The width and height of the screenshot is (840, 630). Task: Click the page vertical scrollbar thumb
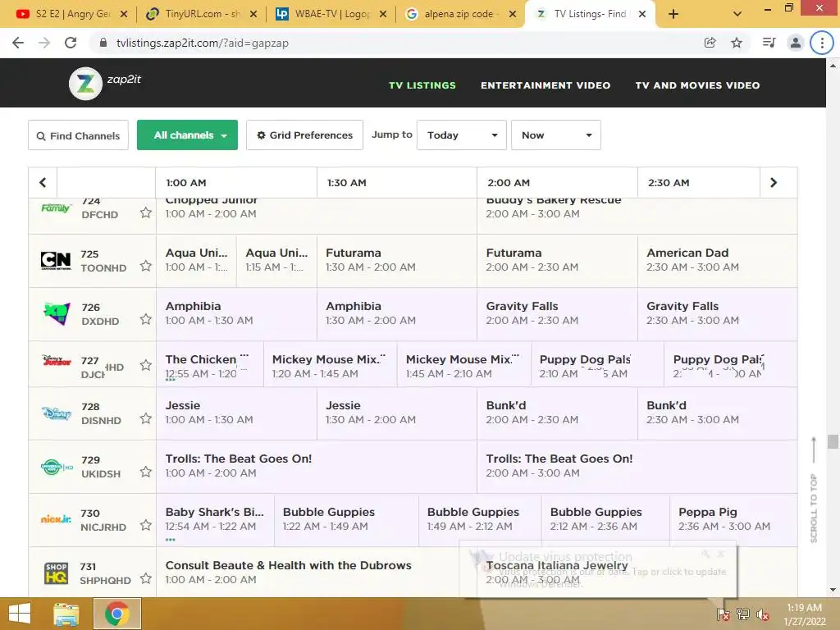[x=833, y=441]
